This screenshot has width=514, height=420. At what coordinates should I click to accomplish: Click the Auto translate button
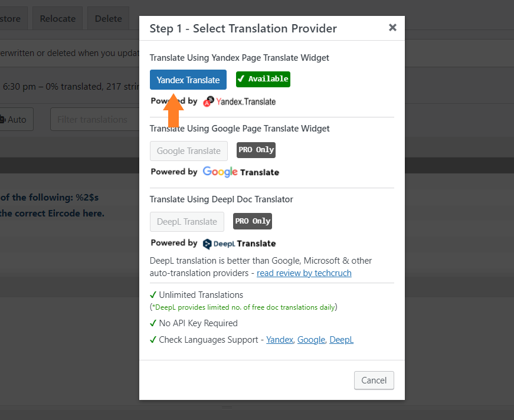[15, 119]
